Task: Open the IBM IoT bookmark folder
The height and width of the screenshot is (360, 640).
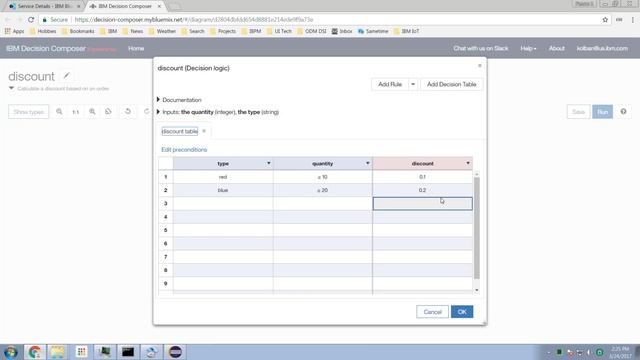Action: 406,31
